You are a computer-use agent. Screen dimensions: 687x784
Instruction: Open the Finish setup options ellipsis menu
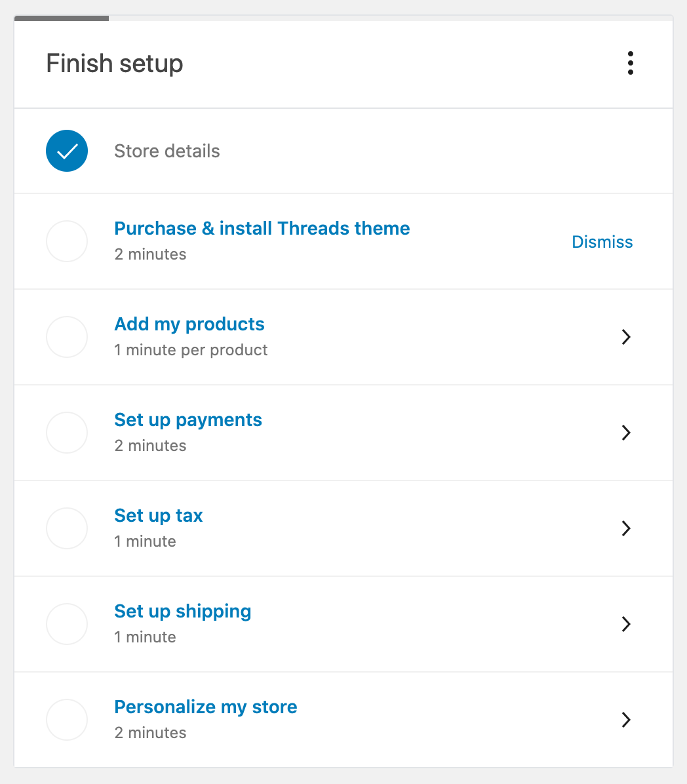630,63
